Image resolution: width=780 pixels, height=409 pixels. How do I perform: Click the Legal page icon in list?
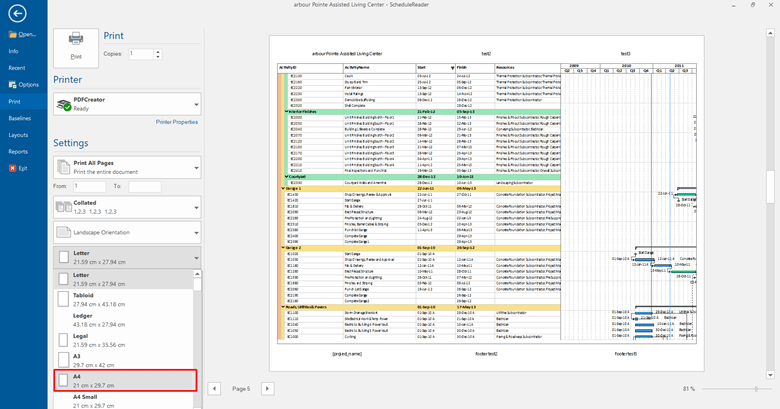coord(63,340)
